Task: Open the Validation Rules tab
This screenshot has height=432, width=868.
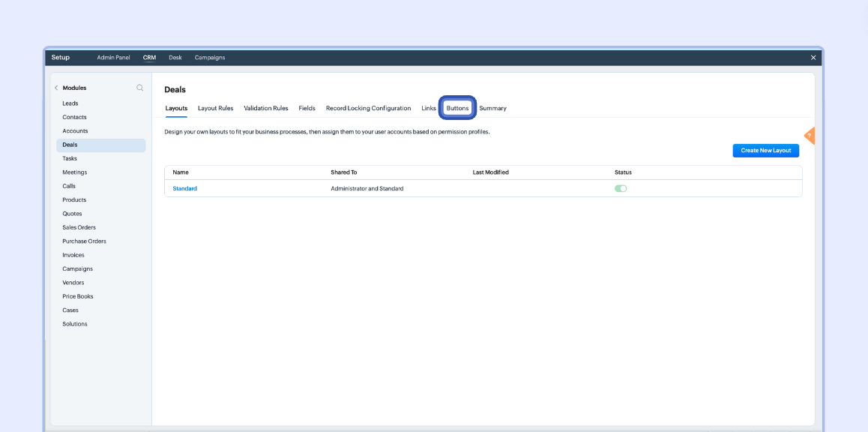Action: [265, 108]
